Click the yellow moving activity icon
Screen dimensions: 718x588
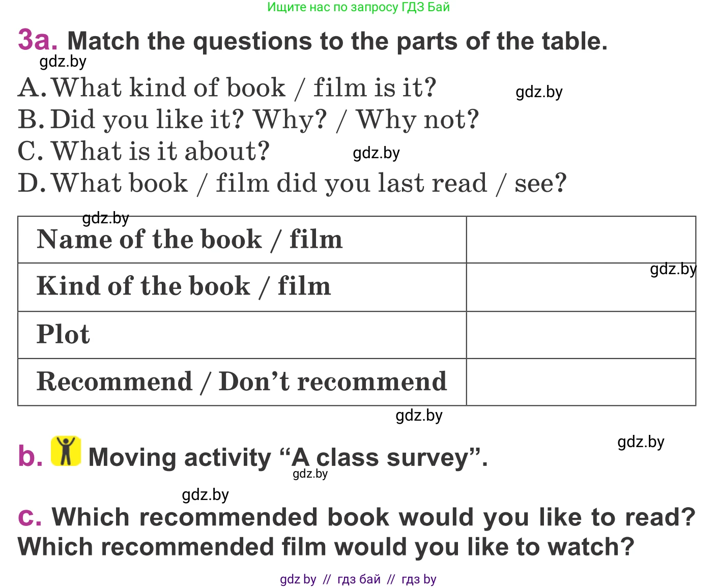pos(66,451)
